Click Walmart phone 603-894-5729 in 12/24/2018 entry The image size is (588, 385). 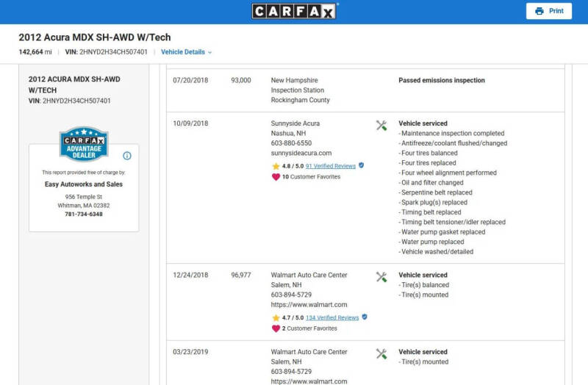click(x=291, y=295)
